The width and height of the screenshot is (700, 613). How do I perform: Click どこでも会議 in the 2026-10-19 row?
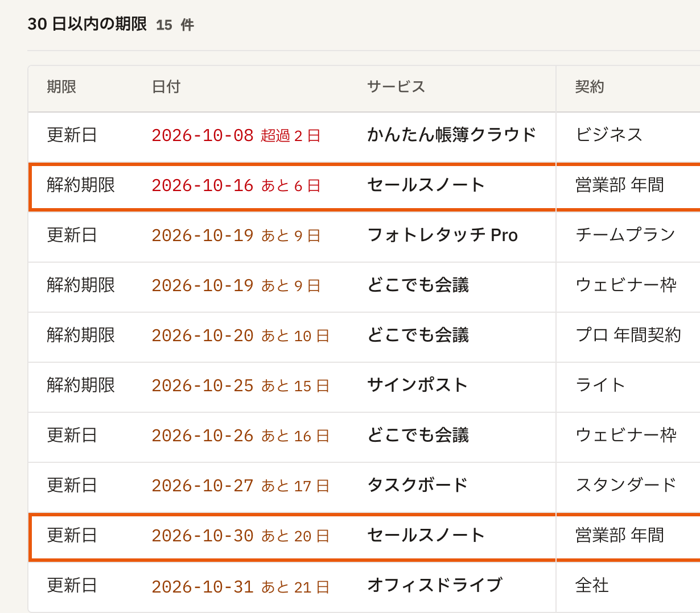418,285
